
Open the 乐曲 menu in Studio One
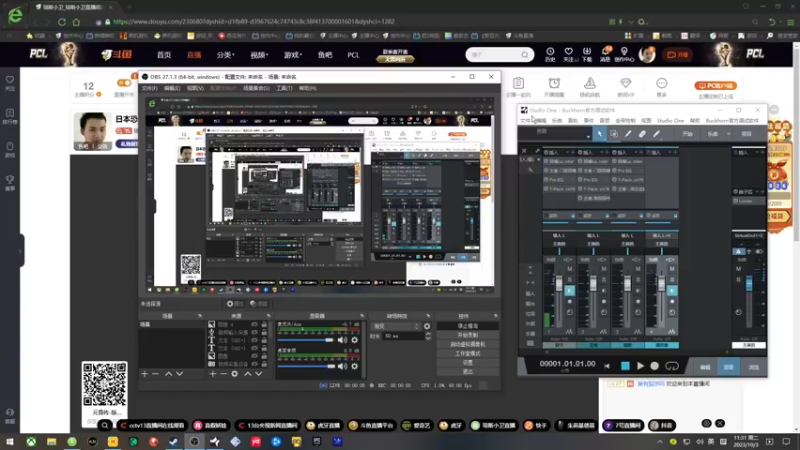pyautogui.click(x=557, y=121)
